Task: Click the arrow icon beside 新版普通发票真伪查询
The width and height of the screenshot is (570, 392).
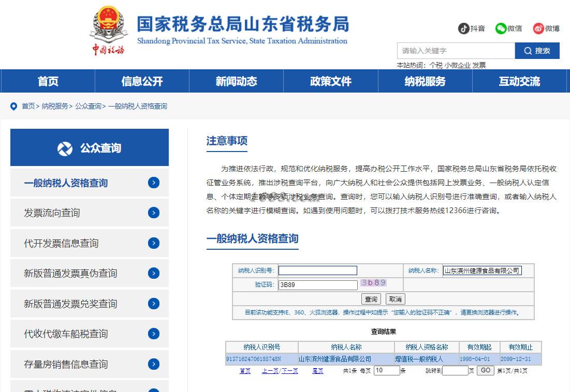Action: (154, 273)
